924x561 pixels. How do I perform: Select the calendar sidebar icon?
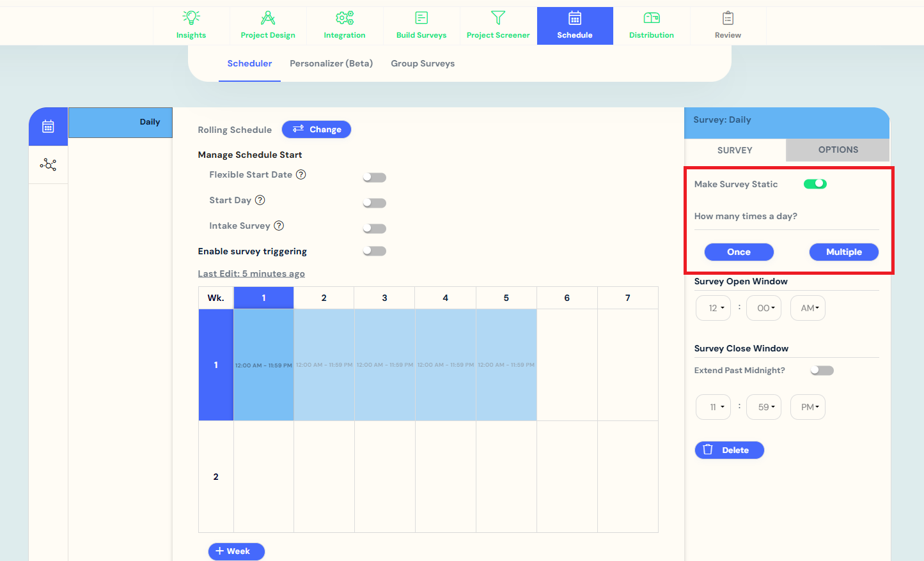48,127
